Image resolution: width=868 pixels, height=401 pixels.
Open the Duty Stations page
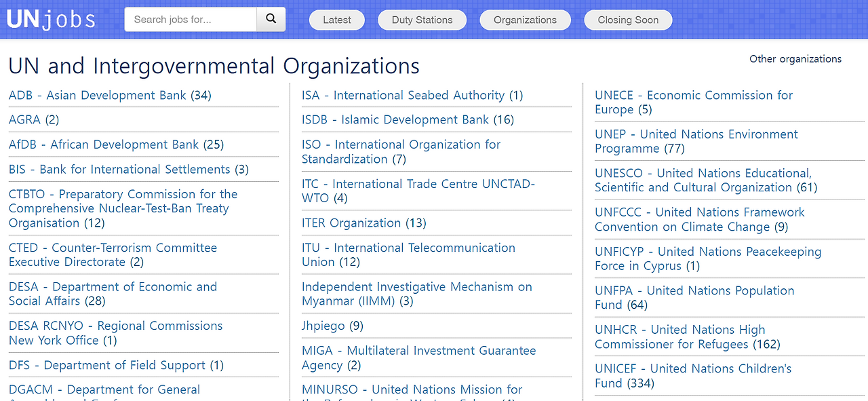(x=422, y=20)
